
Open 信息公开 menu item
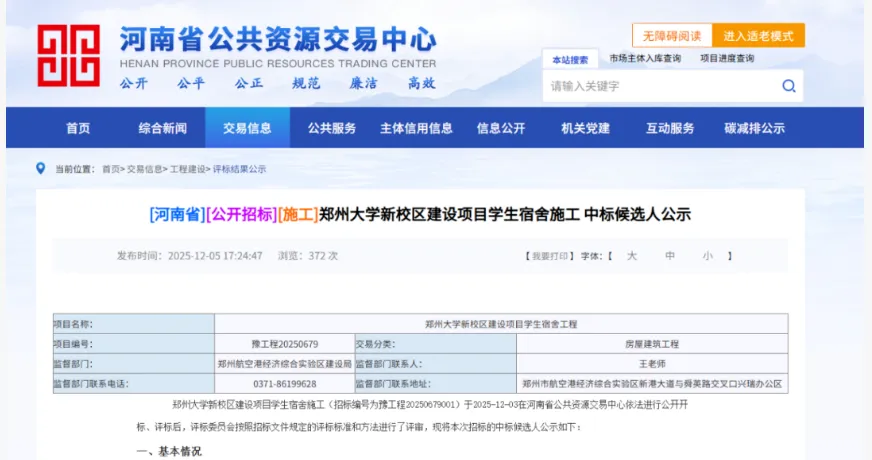click(501, 128)
